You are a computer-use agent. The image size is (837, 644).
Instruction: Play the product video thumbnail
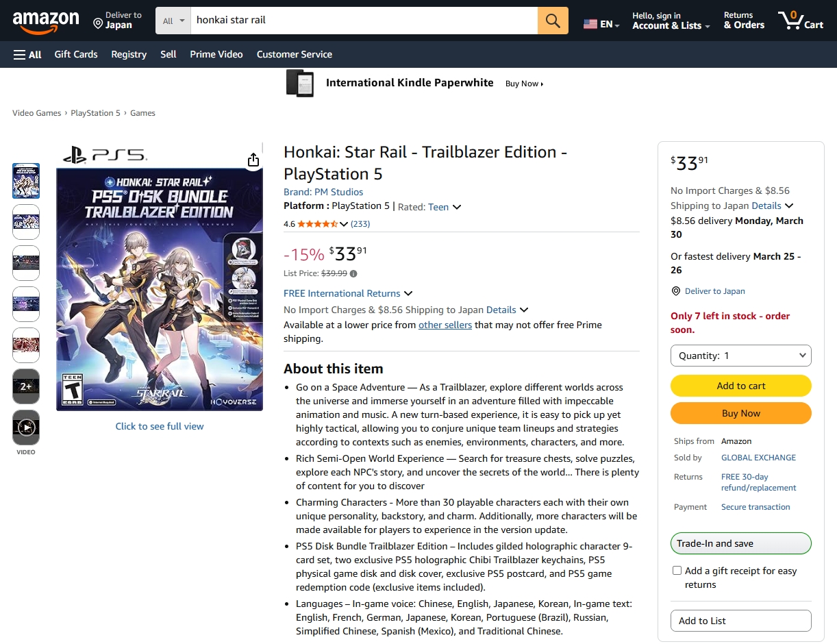[26, 428]
